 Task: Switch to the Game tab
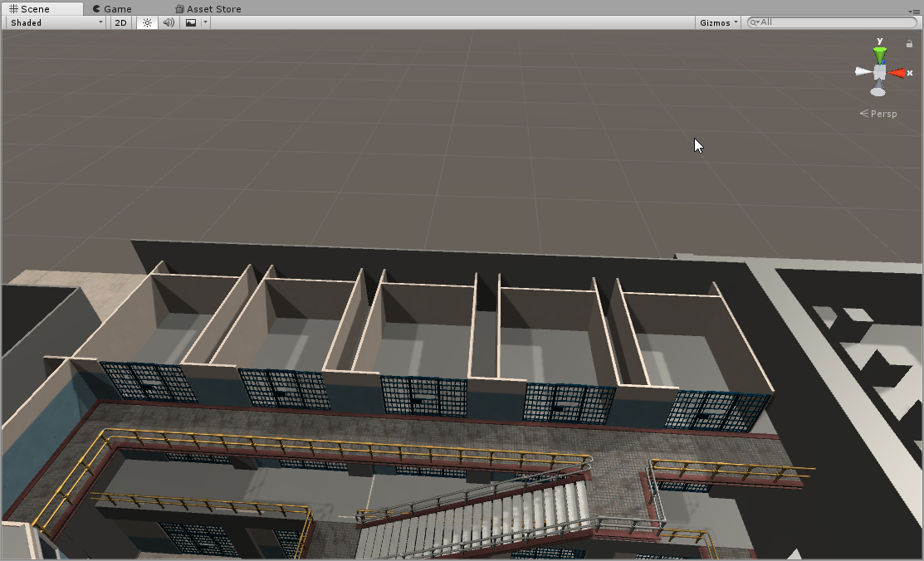point(112,9)
